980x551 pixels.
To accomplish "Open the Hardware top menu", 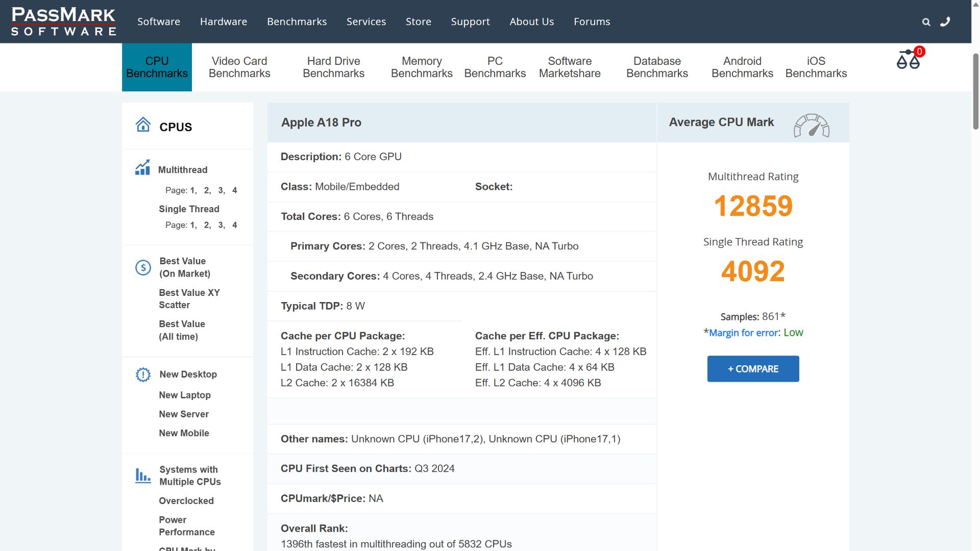I will (x=224, y=21).
